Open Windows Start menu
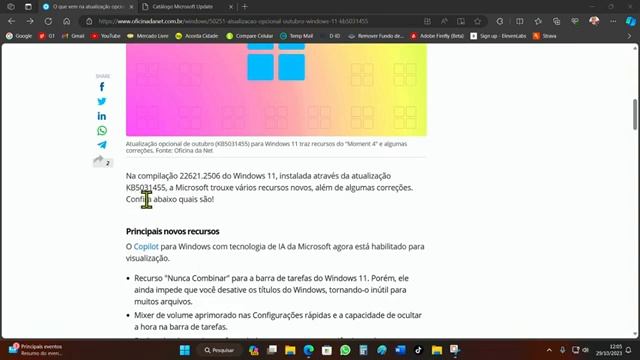 (185, 350)
